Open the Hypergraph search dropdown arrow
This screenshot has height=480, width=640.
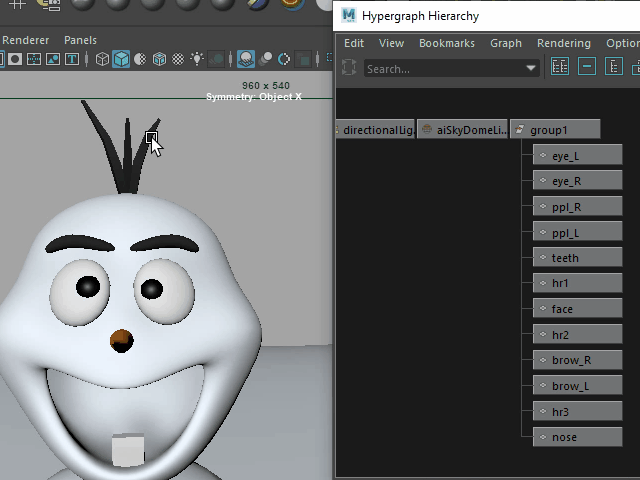click(531, 69)
